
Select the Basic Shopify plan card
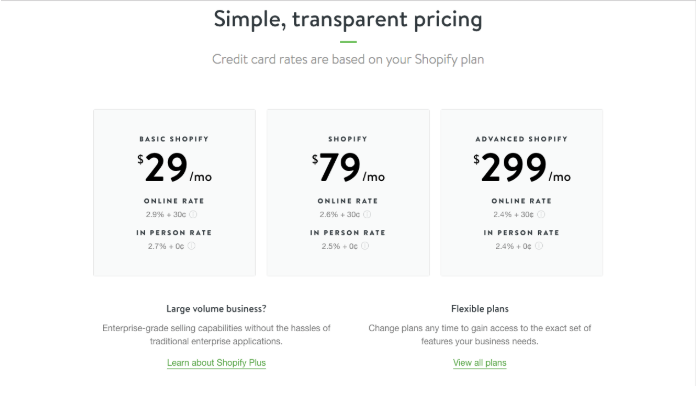click(x=174, y=193)
